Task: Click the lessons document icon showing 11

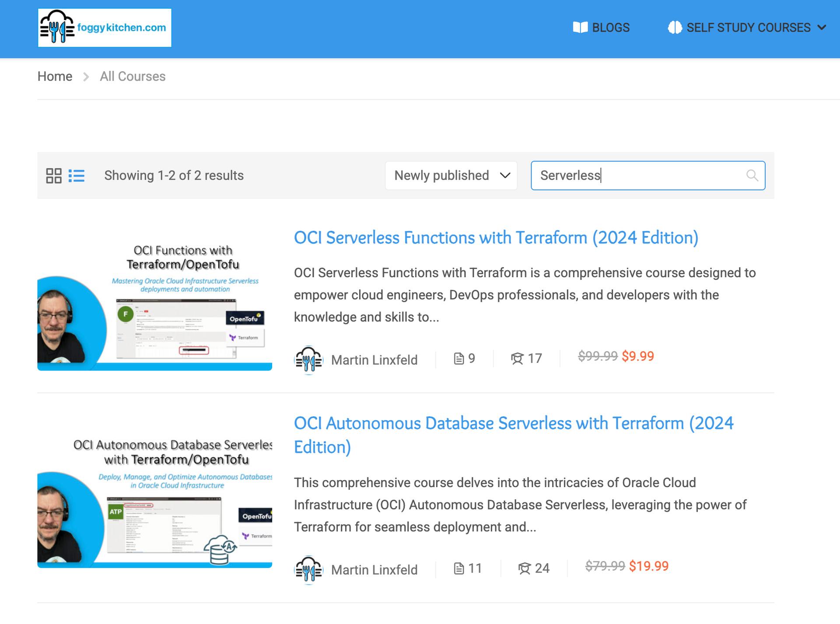Action: (458, 569)
